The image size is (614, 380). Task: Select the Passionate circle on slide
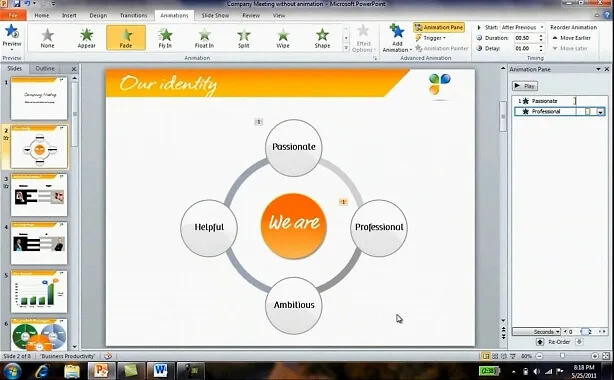pos(294,148)
